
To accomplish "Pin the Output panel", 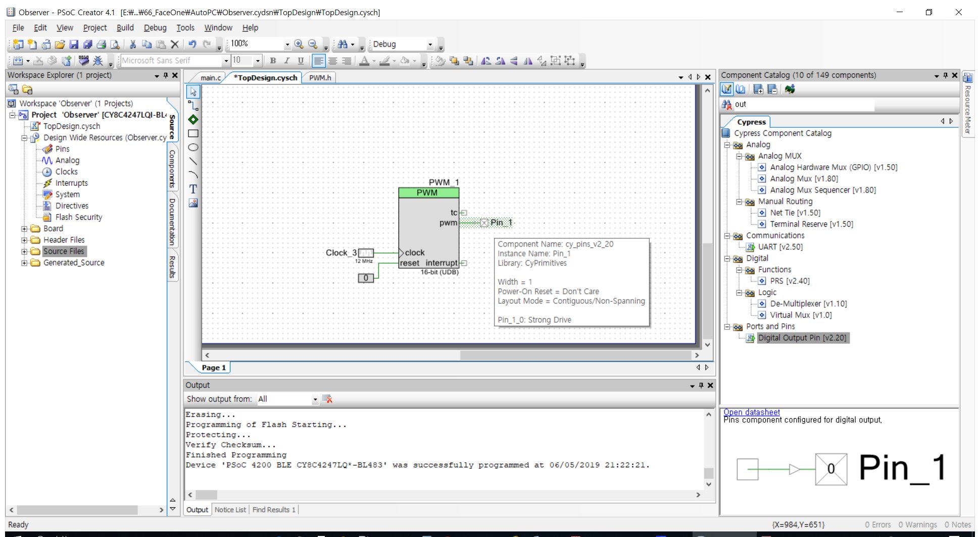I will point(701,385).
